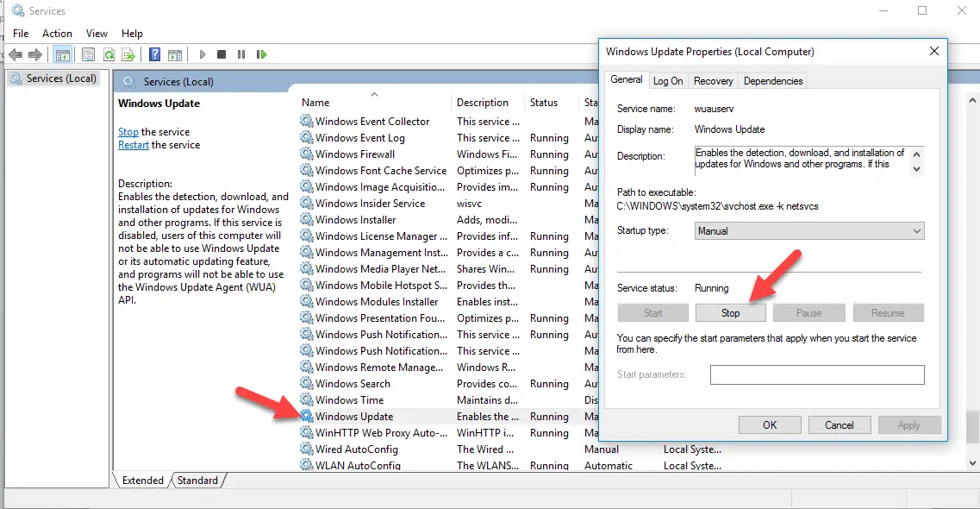
Task: Click the service name text wuauserv
Action: pyautogui.click(x=714, y=109)
